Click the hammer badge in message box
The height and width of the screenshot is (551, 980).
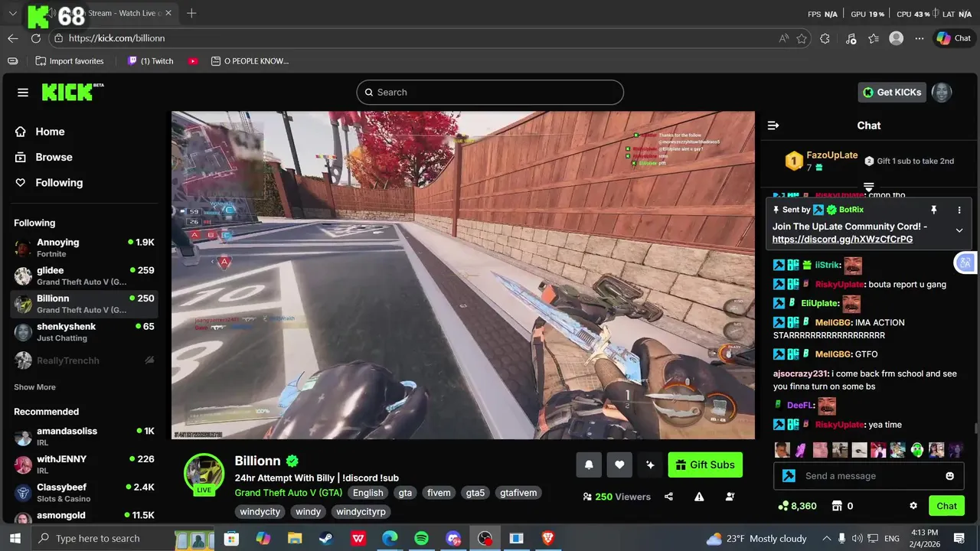tap(789, 476)
